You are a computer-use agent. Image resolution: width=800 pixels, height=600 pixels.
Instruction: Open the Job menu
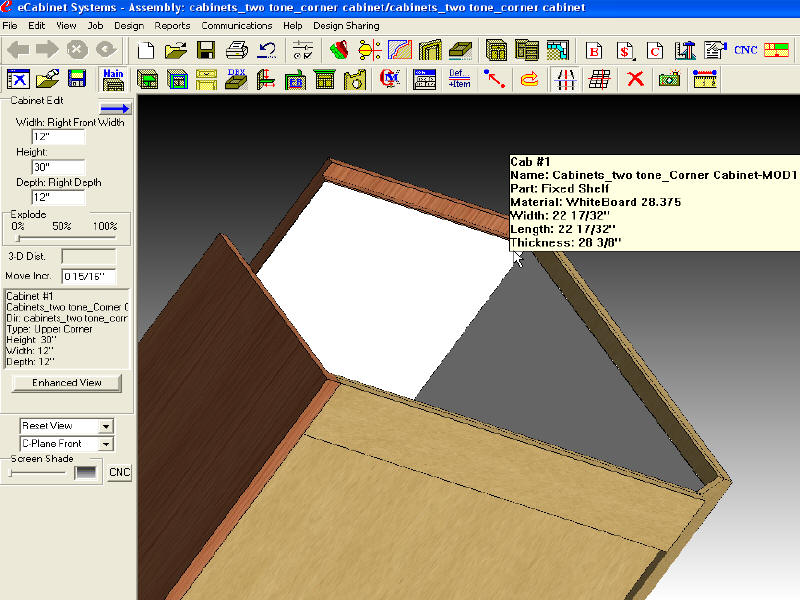(x=95, y=26)
